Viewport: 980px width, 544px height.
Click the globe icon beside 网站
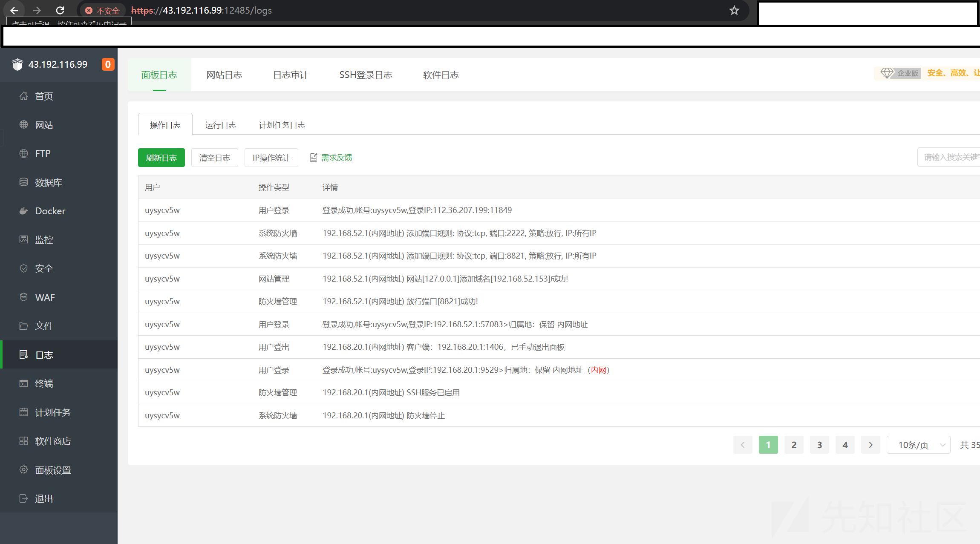[24, 124]
